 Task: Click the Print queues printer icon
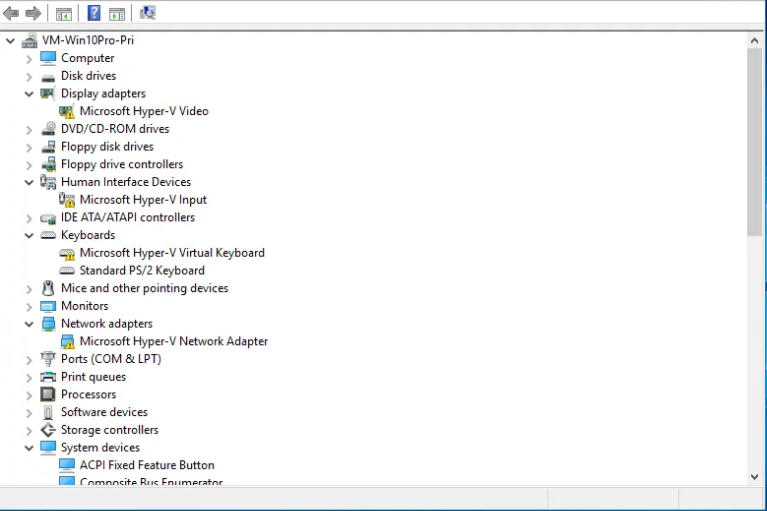coord(48,377)
